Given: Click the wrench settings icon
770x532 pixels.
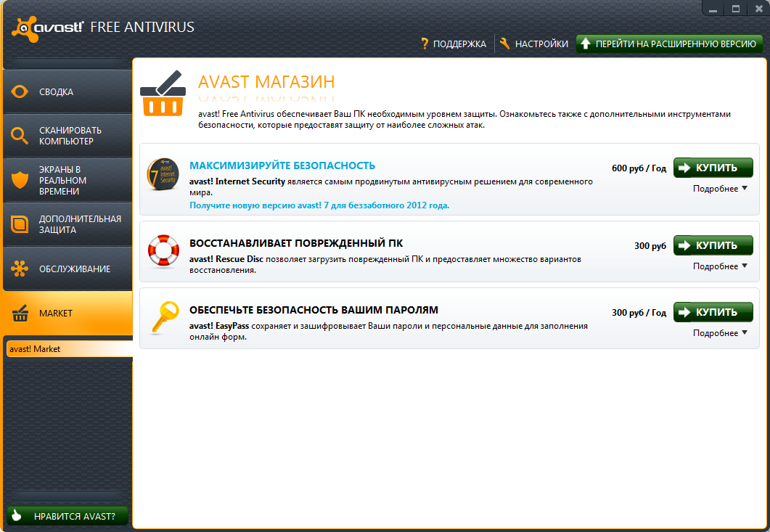Looking at the screenshot, I should (x=505, y=44).
